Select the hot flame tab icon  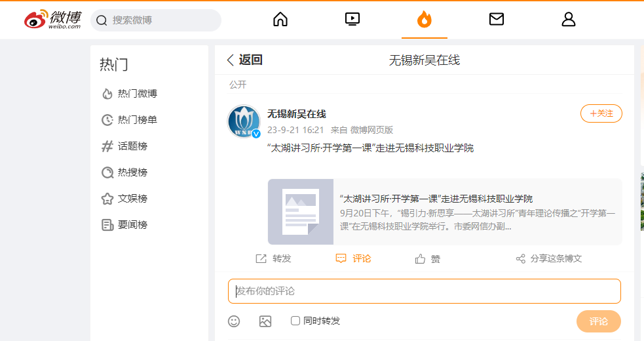click(x=425, y=19)
